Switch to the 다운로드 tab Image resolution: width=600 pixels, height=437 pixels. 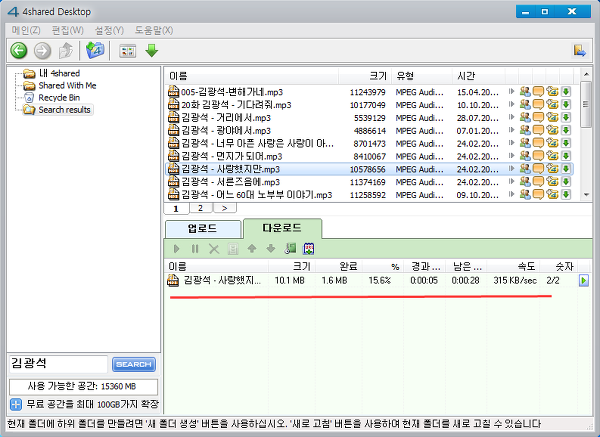coord(282,228)
